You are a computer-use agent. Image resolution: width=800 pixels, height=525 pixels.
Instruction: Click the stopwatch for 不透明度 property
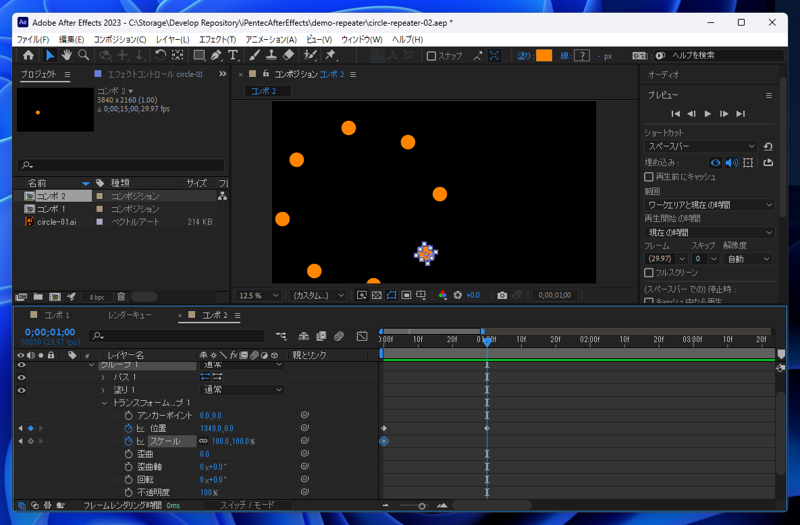pos(129,492)
